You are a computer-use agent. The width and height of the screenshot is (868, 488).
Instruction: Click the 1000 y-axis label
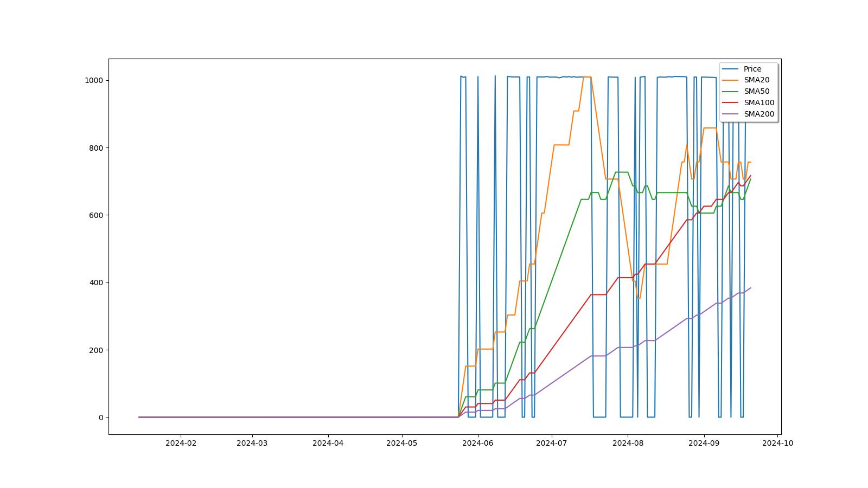click(x=94, y=80)
